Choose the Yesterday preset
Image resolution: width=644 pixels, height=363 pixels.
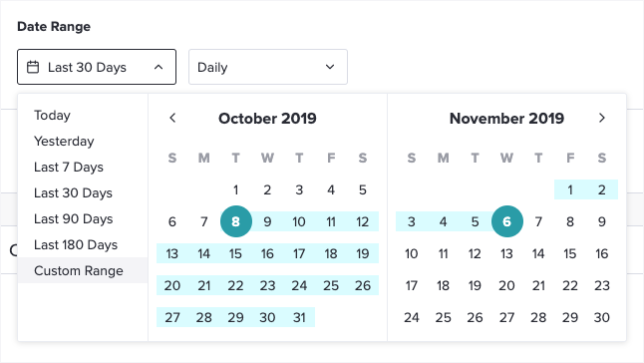click(64, 142)
